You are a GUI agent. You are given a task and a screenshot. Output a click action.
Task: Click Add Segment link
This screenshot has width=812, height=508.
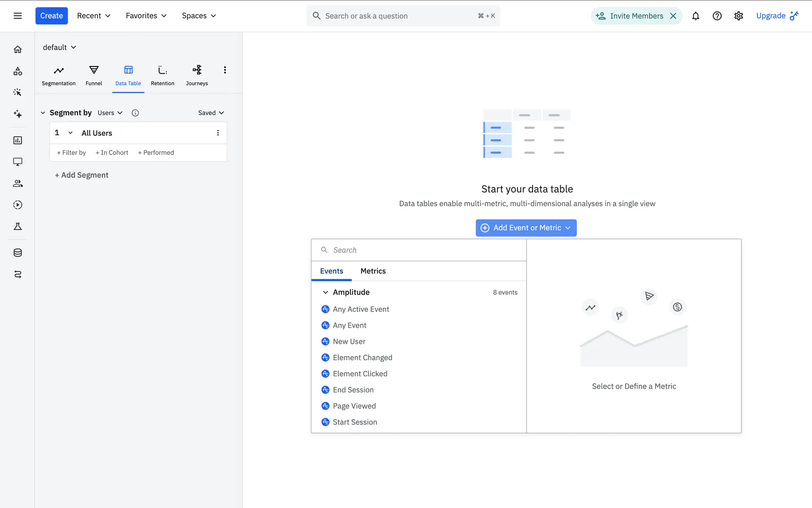82,175
